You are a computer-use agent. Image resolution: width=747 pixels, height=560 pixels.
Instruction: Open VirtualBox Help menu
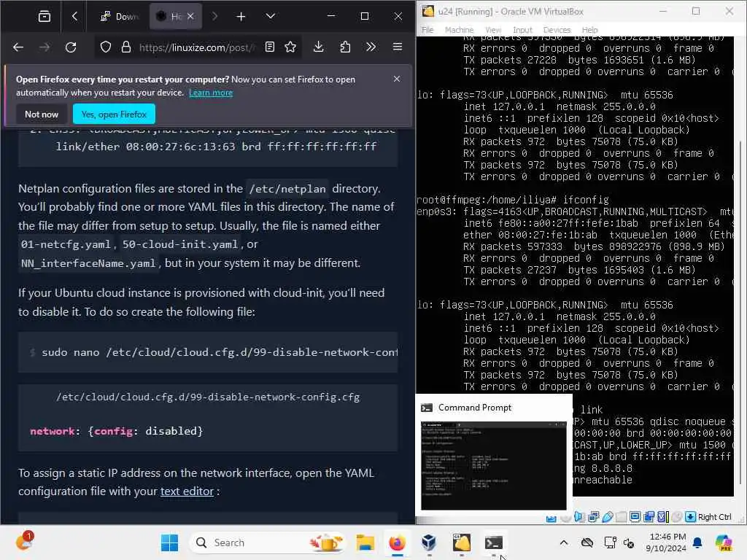[589, 29]
